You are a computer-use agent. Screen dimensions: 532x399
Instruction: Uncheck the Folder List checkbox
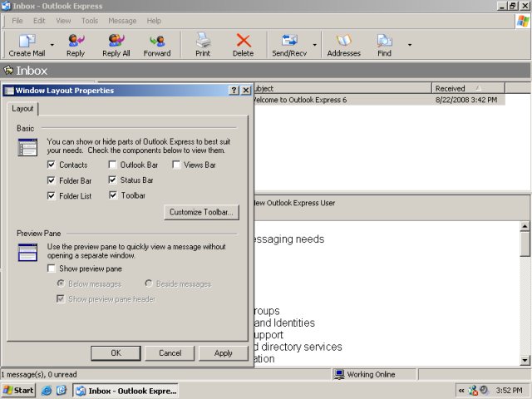coord(52,196)
